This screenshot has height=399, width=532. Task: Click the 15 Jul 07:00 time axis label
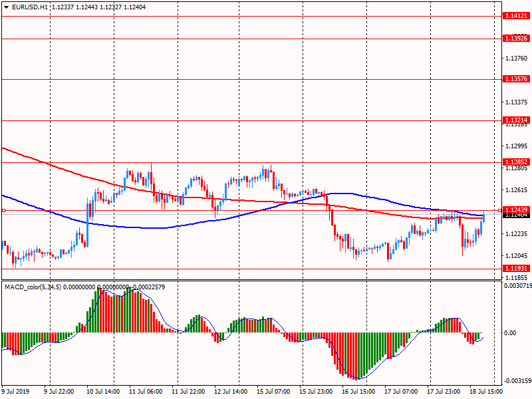pos(273,391)
